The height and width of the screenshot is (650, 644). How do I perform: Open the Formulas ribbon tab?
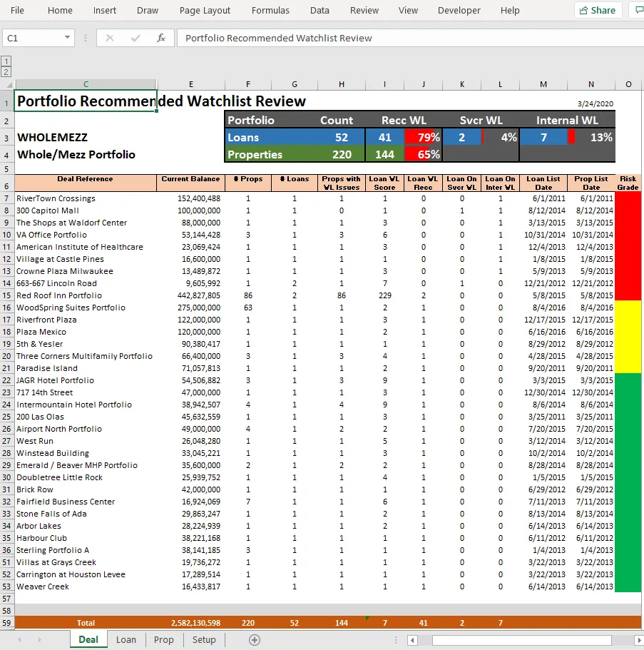tap(270, 11)
